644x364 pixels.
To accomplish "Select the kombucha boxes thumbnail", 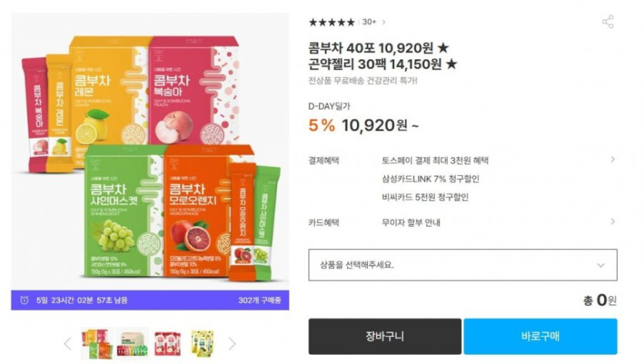I will [97, 343].
